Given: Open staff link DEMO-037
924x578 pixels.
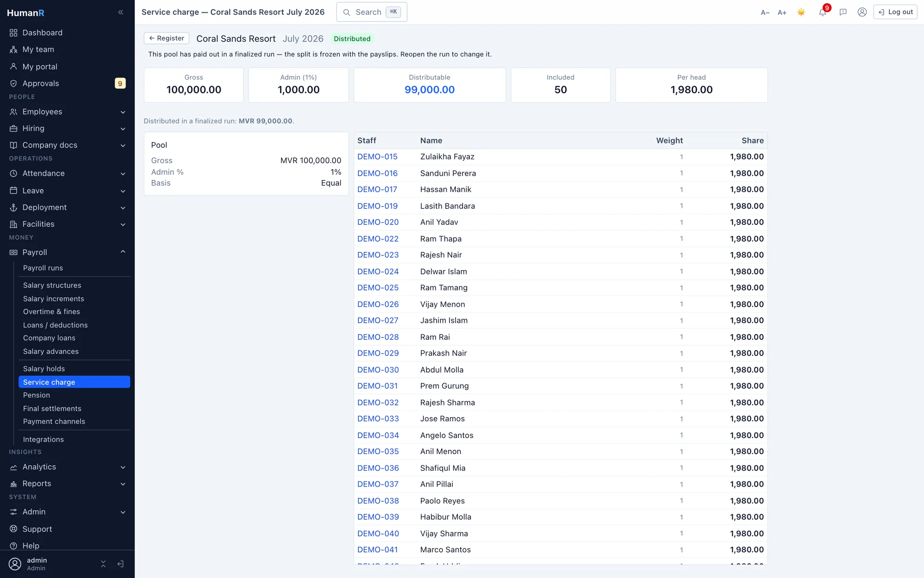Looking at the screenshot, I should (x=378, y=484).
